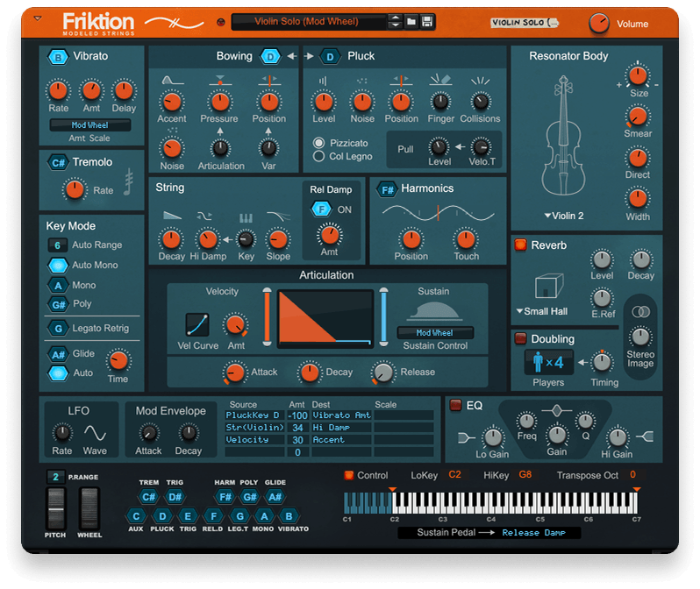Screen dimensions: 700x589
Task: Open the Hi Damp mod destination selector
Action: point(341,428)
